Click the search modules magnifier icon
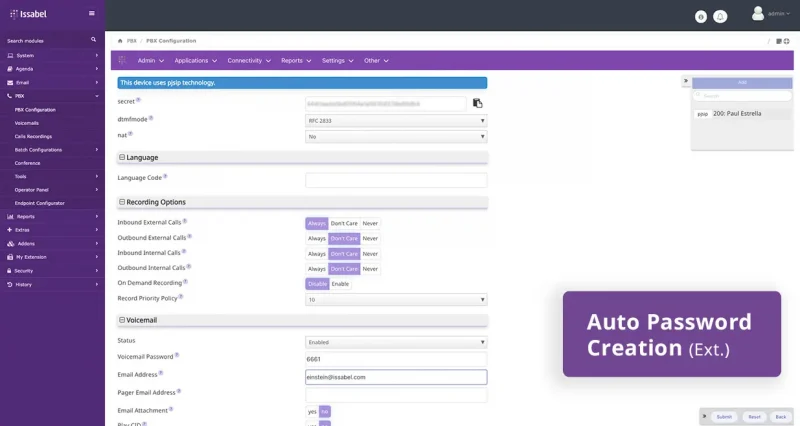Viewport: 800px width, 426px height. click(x=94, y=40)
